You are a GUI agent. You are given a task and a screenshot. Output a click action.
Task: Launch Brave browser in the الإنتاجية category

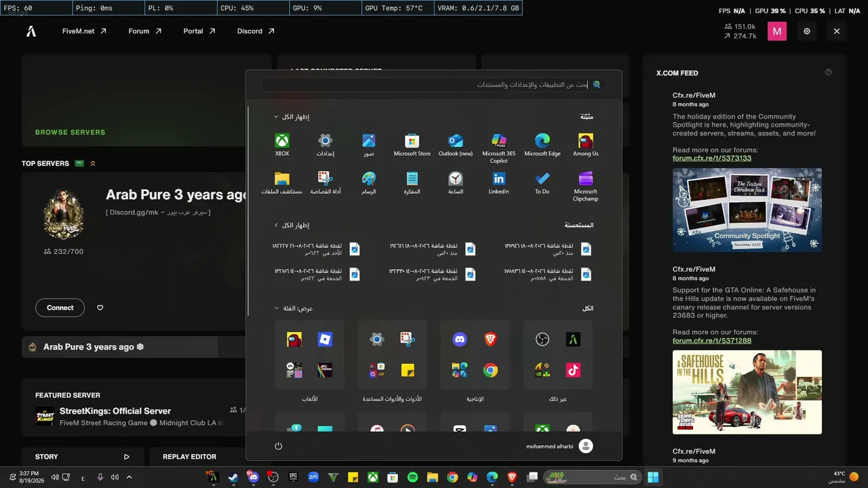pyautogui.click(x=490, y=340)
